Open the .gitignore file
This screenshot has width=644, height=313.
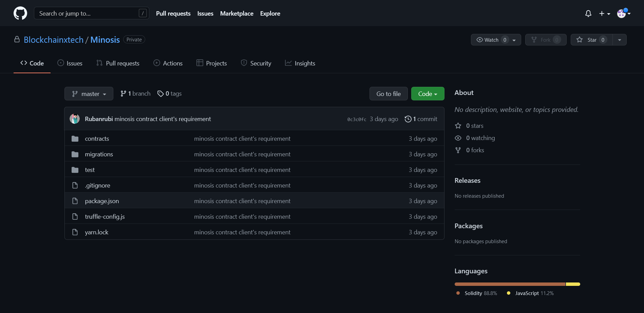(98, 185)
